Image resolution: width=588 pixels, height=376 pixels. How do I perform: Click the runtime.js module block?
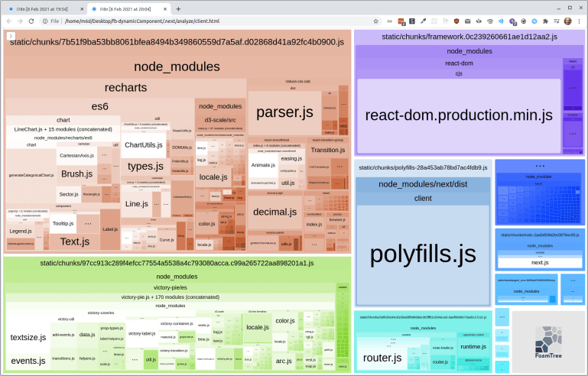473,347
